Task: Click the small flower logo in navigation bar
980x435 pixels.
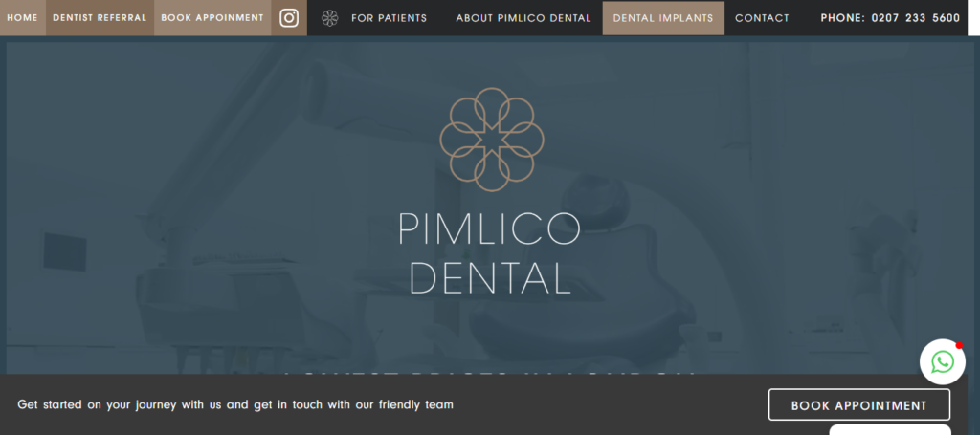Action: pyautogui.click(x=329, y=18)
